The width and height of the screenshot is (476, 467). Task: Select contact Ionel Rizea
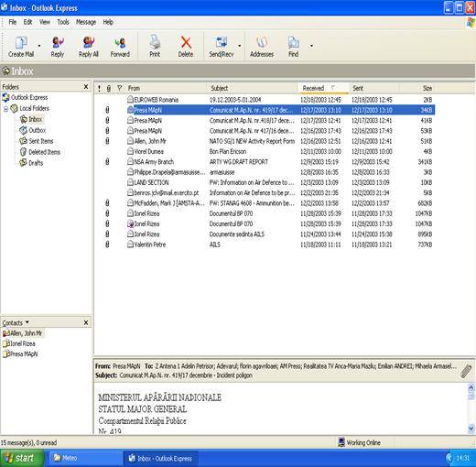19,343
